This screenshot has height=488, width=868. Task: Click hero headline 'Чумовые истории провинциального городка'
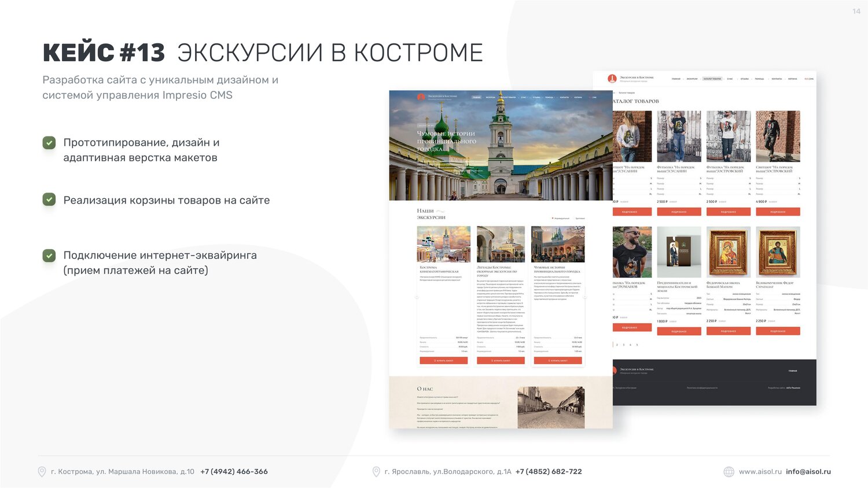click(446, 141)
